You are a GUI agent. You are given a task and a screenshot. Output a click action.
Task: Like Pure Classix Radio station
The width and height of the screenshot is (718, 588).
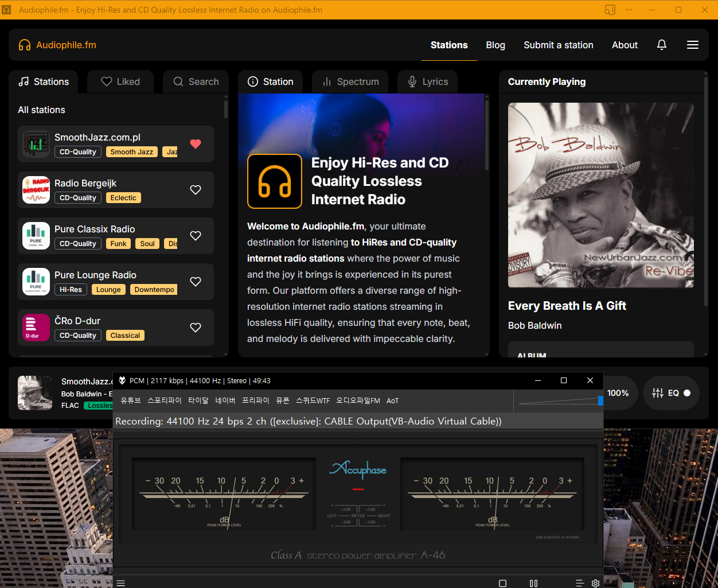tap(196, 236)
